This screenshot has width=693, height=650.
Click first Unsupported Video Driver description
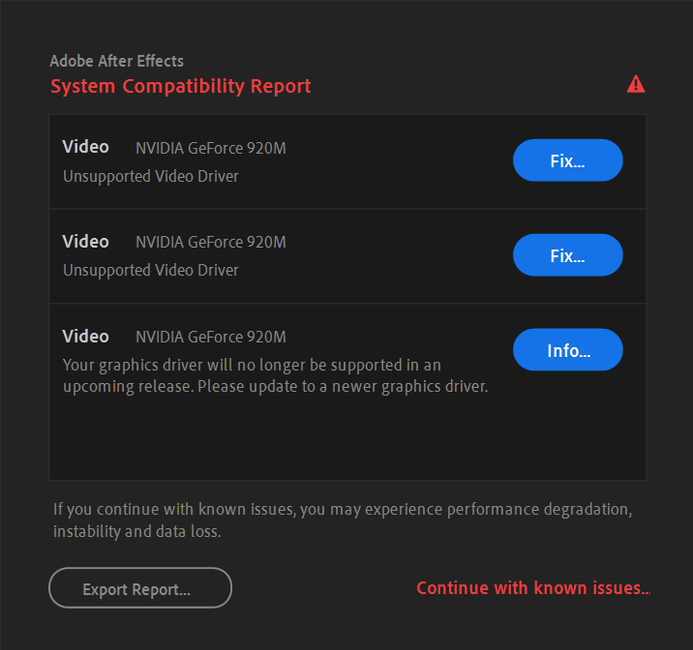tap(151, 176)
